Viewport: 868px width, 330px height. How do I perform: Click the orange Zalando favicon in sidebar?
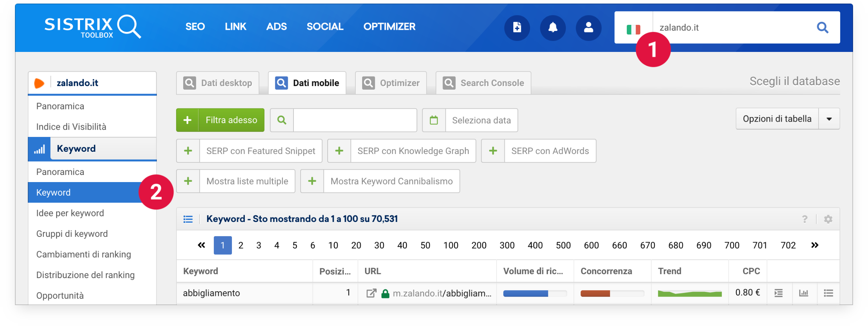coord(39,83)
